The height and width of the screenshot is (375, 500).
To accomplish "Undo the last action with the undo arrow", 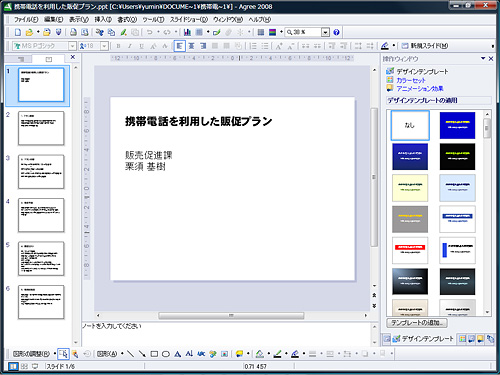I will [x=150, y=32].
